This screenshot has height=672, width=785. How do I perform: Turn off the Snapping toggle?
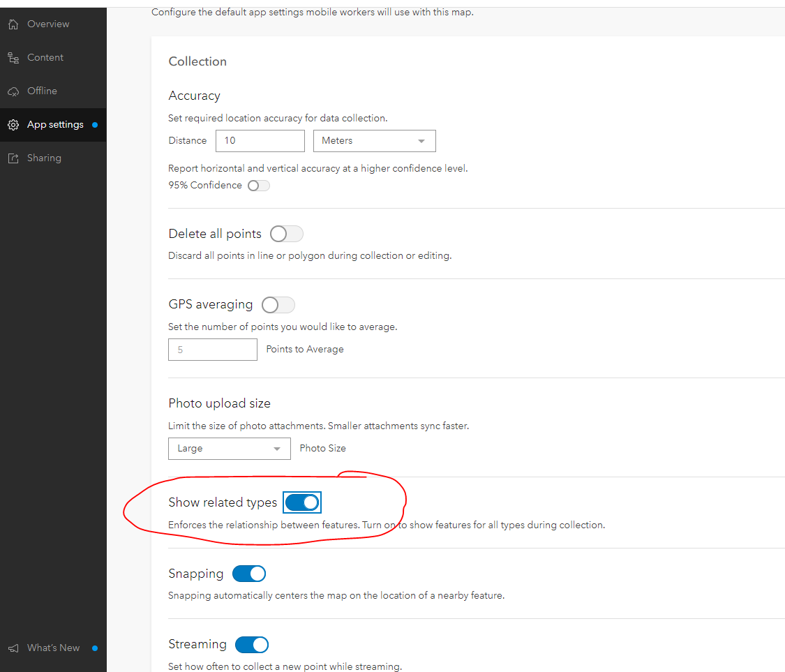point(249,574)
